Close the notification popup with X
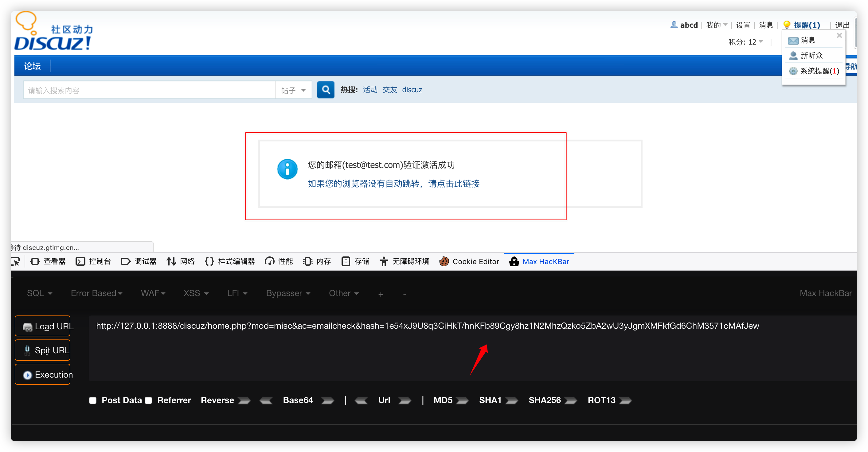 click(839, 35)
